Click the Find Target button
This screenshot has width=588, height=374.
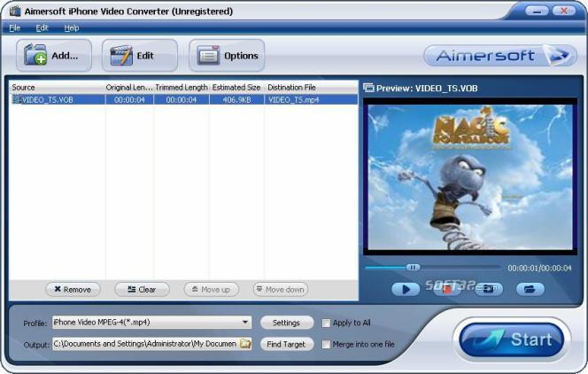tap(287, 344)
